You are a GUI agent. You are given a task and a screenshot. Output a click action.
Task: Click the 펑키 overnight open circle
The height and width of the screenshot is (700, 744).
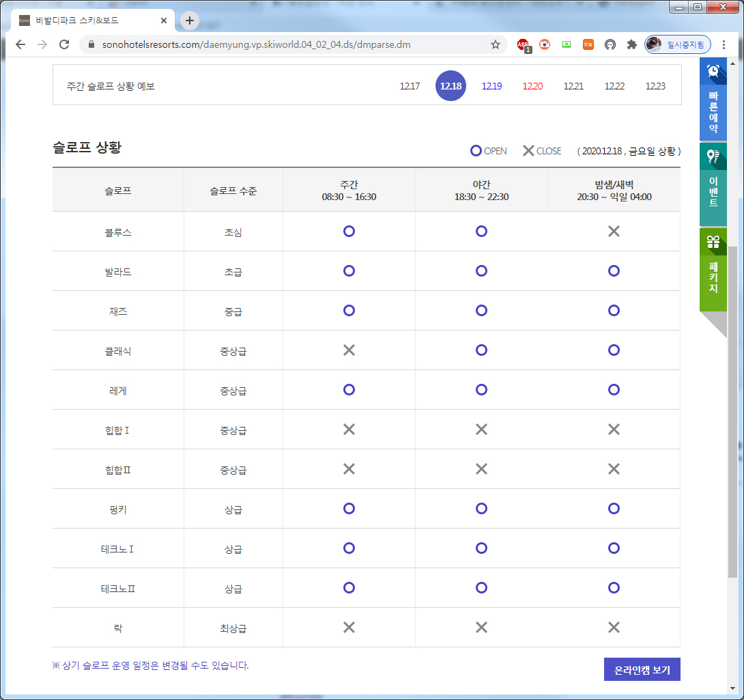614,509
